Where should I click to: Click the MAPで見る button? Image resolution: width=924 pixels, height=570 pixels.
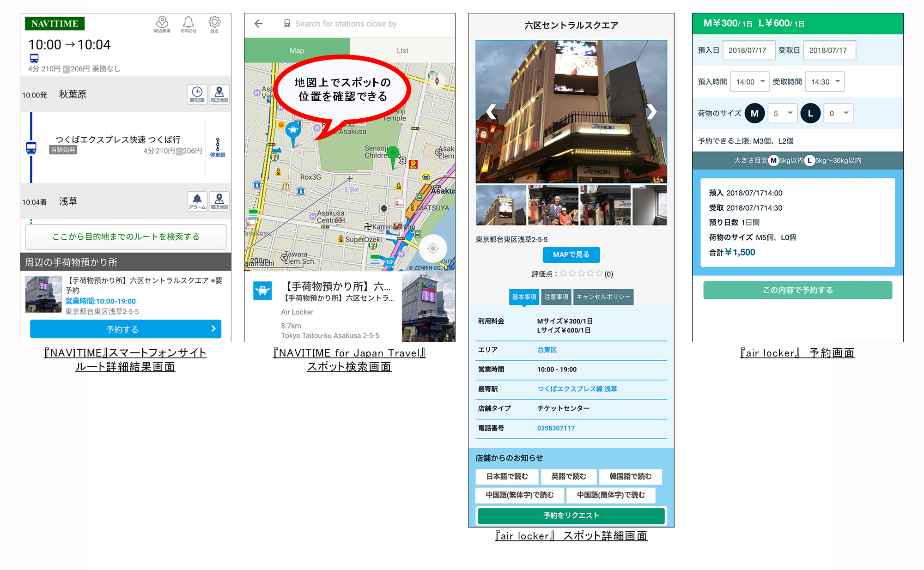click(x=571, y=255)
